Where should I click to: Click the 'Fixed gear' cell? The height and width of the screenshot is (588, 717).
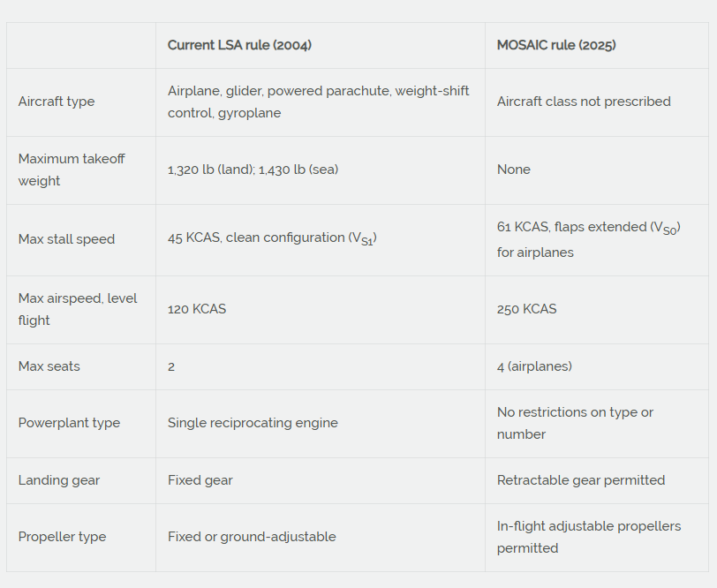[200, 480]
